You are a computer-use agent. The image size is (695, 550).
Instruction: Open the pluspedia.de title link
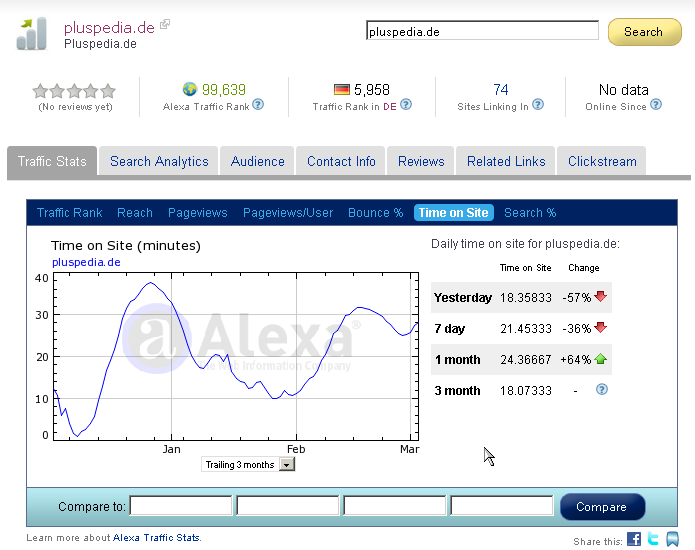pos(109,27)
